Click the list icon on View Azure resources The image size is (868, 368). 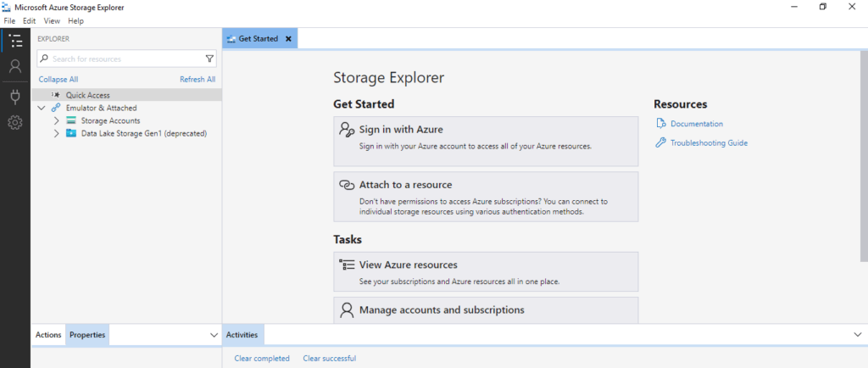(x=347, y=265)
